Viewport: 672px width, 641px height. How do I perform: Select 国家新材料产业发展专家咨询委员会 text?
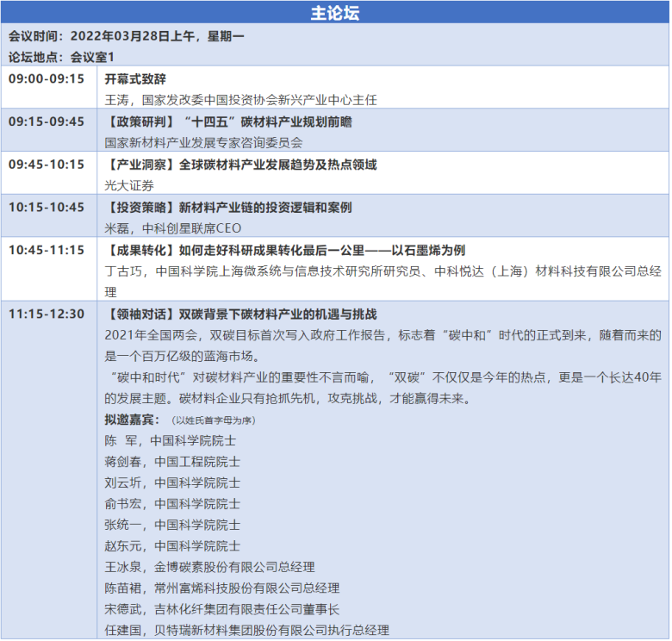(x=203, y=143)
